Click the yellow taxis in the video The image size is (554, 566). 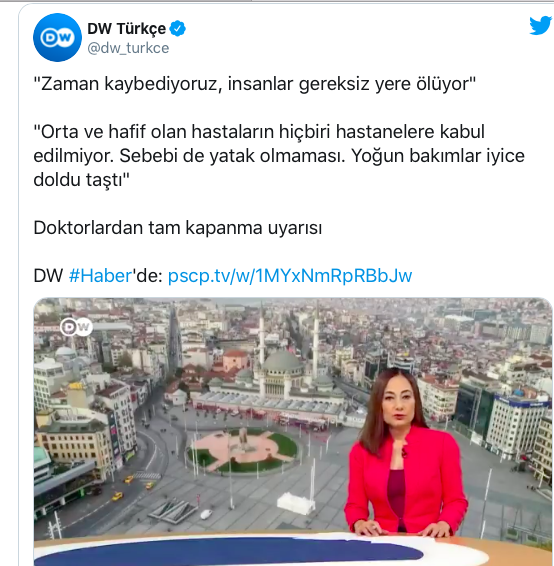131,488
